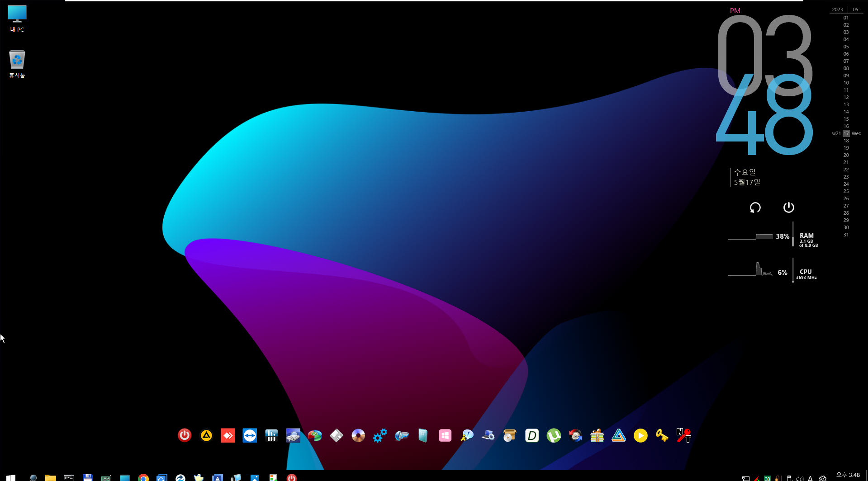
Task: Open the blue letter A taskbar icon
Action: 218,477
